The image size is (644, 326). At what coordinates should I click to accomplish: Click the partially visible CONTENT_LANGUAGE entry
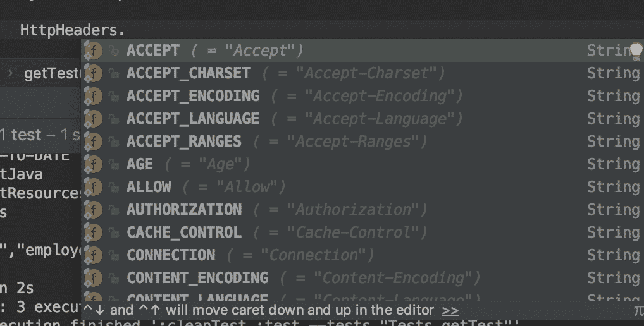(197, 298)
